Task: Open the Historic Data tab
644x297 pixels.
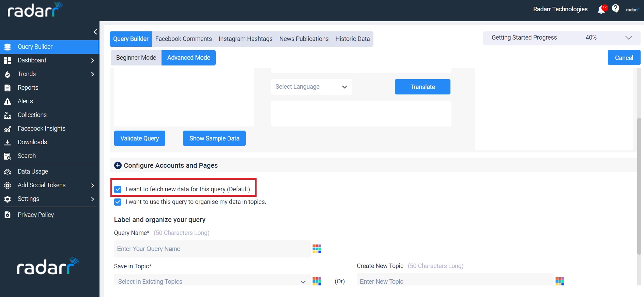Action: point(353,39)
